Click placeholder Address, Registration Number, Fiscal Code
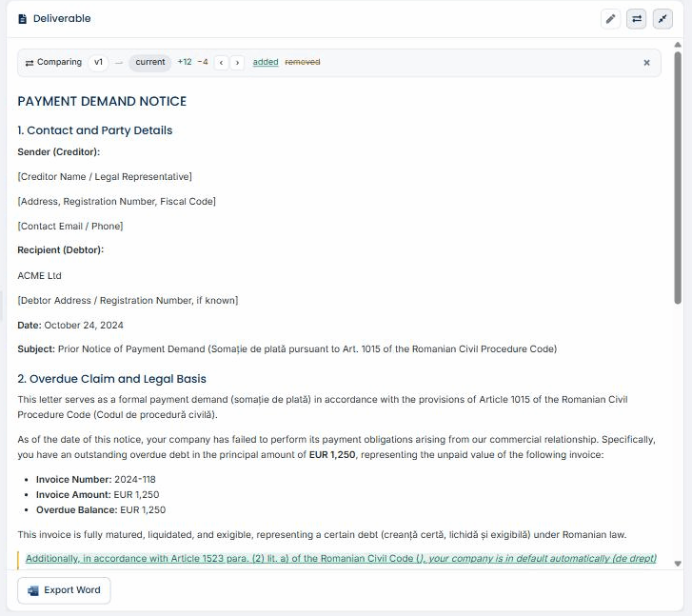This screenshot has height=616, width=692. tap(116, 201)
